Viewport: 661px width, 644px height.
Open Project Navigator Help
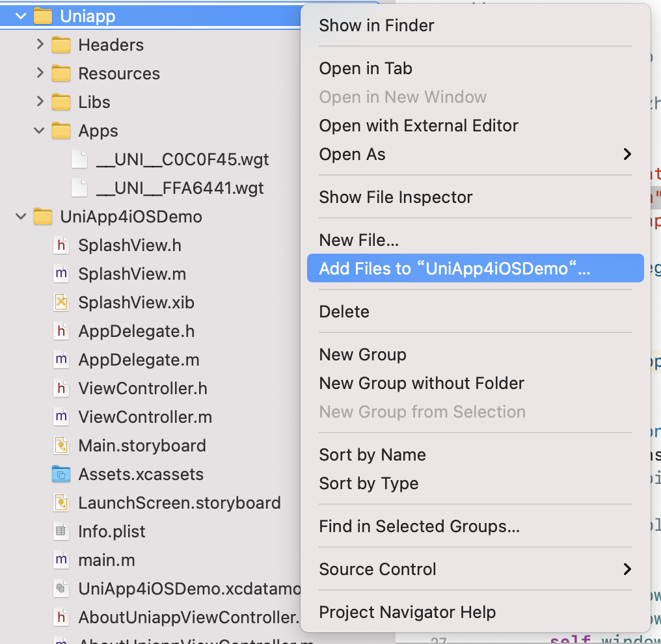coord(476,612)
